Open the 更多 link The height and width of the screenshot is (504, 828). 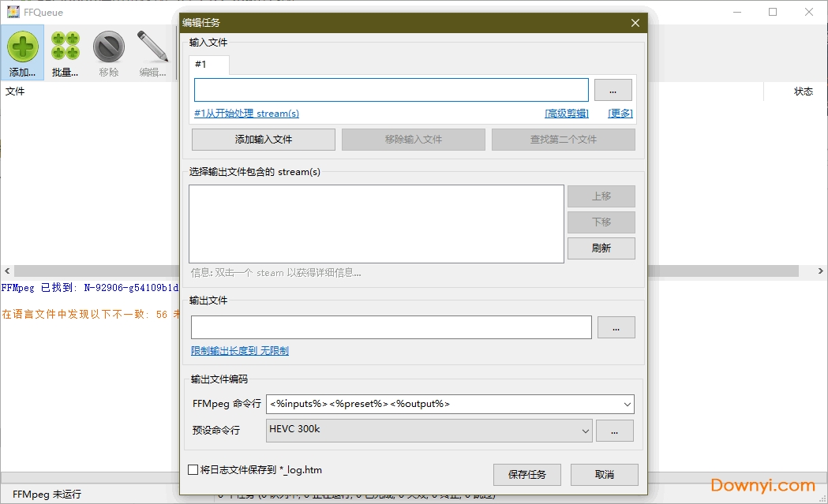point(620,114)
